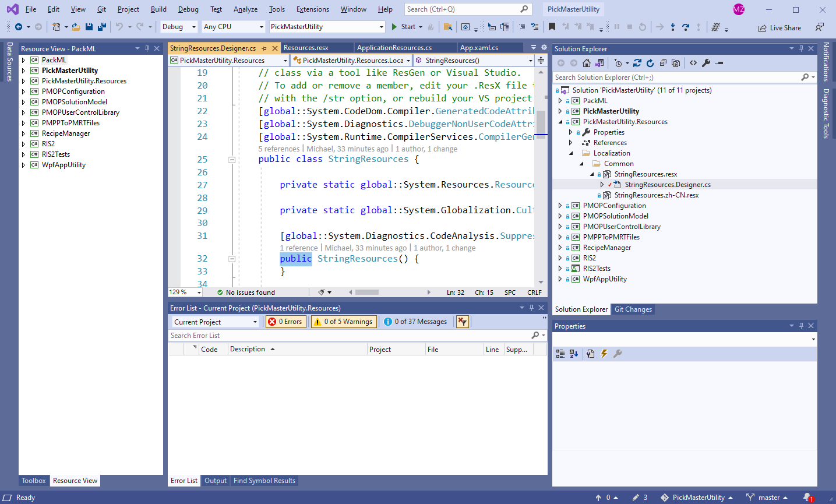Toggle a bookmark with the bookmark icon
The height and width of the screenshot is (504, 836).
tap(552, 27)
